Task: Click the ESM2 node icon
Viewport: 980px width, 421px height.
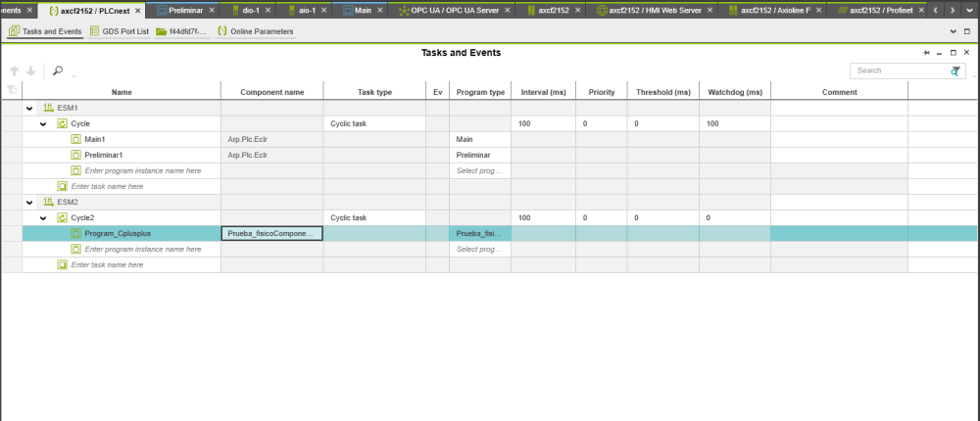Action: [x=48, y=202]
